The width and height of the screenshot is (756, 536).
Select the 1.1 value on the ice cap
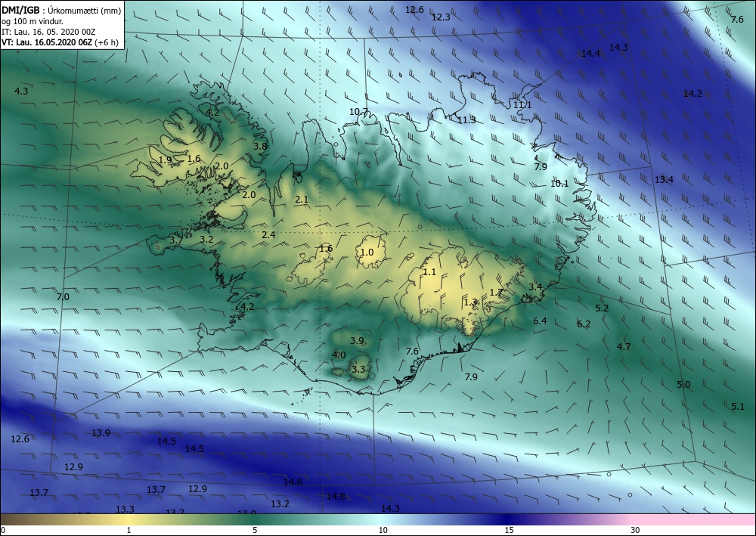pyautogui.click(x=429, y=272)
